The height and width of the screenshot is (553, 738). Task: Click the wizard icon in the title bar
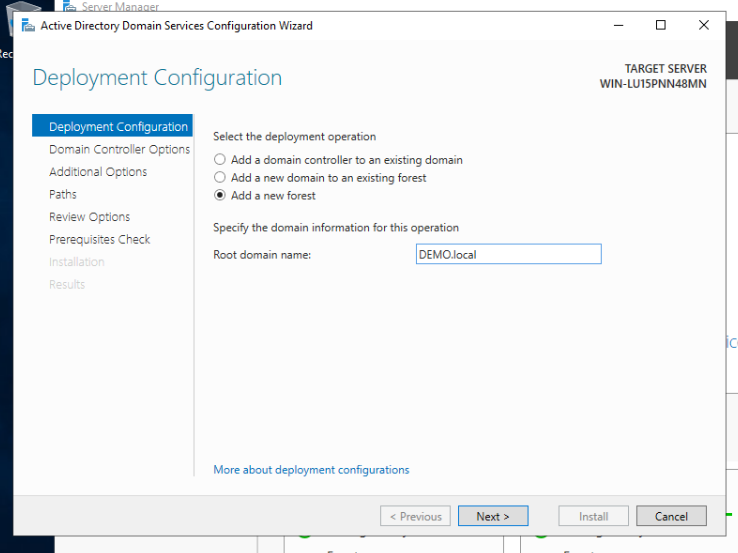[x=27, y=26]
